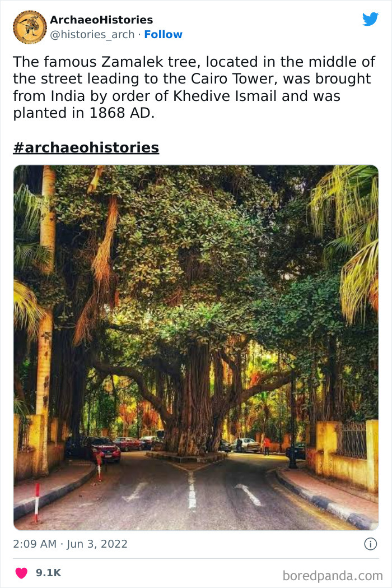Viewport: 392px width, 588px height.
Task: Open the #archaeohistories hashtag link
Action: point(86,147)
